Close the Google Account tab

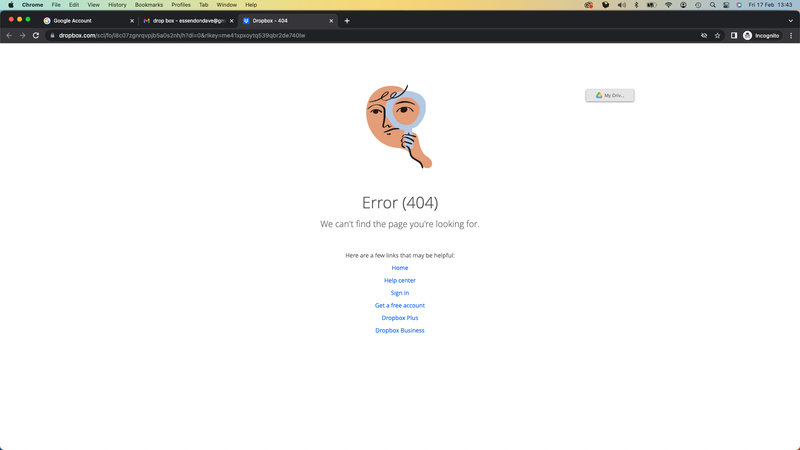coord(132,21)
